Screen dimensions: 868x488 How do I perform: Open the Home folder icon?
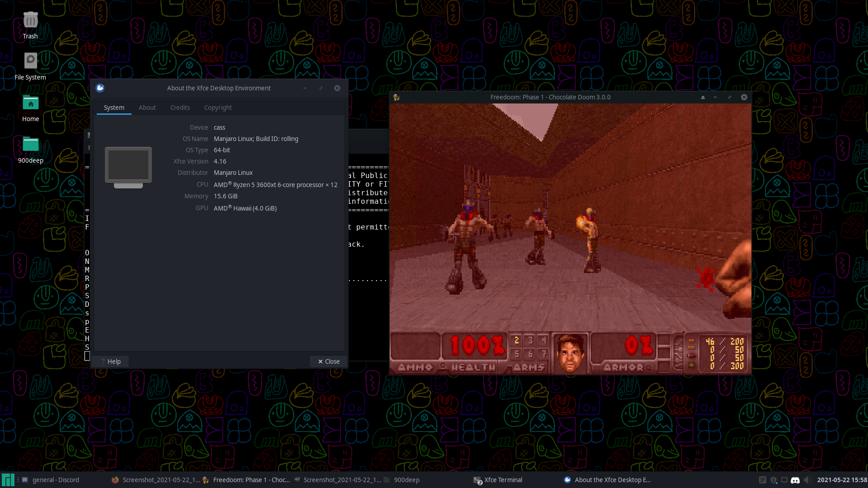pyautogui.click(x=30, y=103)
